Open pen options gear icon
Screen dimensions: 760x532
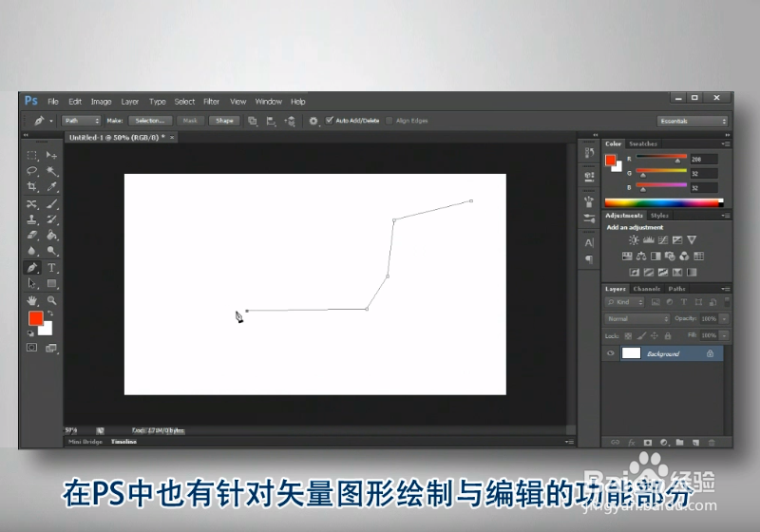click(313, 121)
